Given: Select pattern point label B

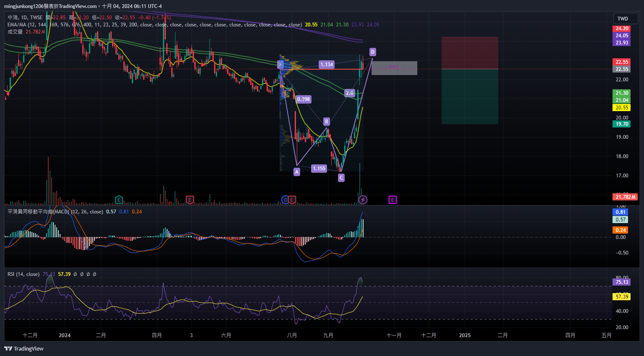Looking at the screenshot, I should (x=327, y=122).
